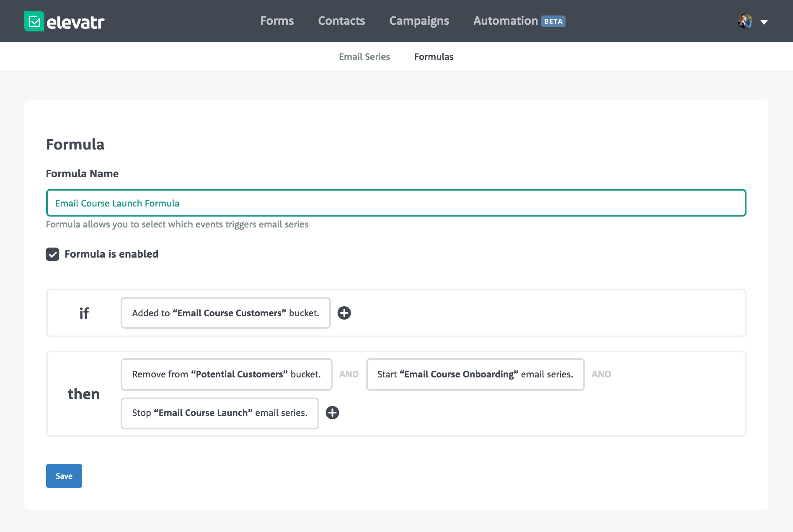Click the Formula Name input field
The width and height of the screenshot is (793, 532).
pos(395,203)
